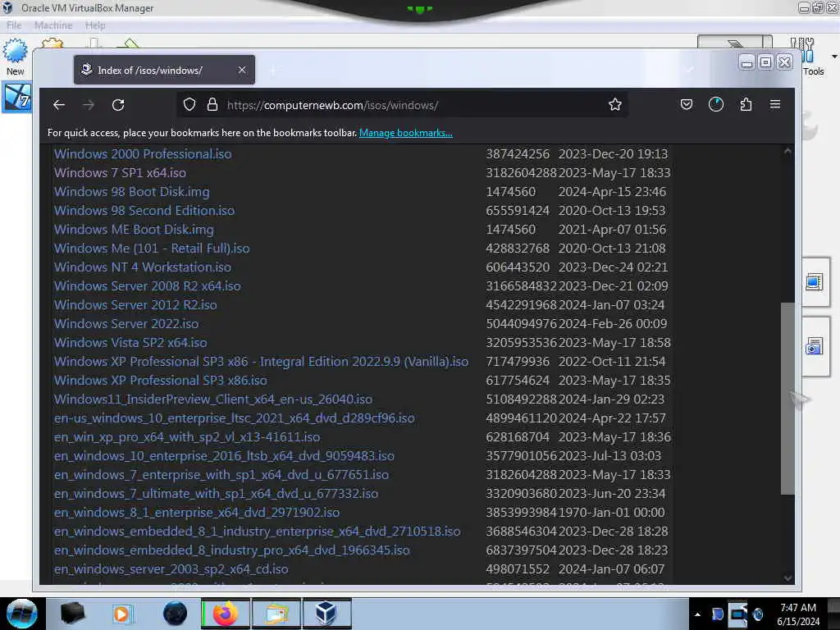Screen dimensions: 840x630
Task: Click the dark box taskbar icon
Action: (72, 614)
